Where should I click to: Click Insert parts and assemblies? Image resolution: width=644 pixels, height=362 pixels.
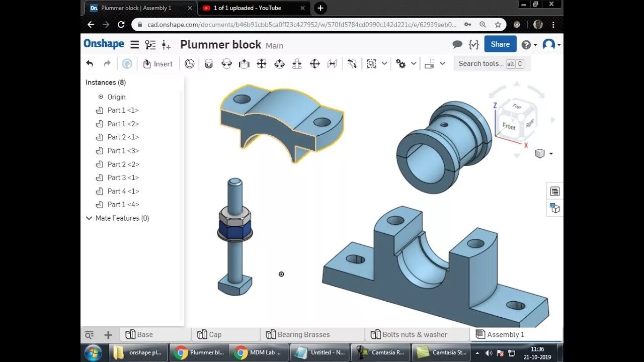[157, 64]
